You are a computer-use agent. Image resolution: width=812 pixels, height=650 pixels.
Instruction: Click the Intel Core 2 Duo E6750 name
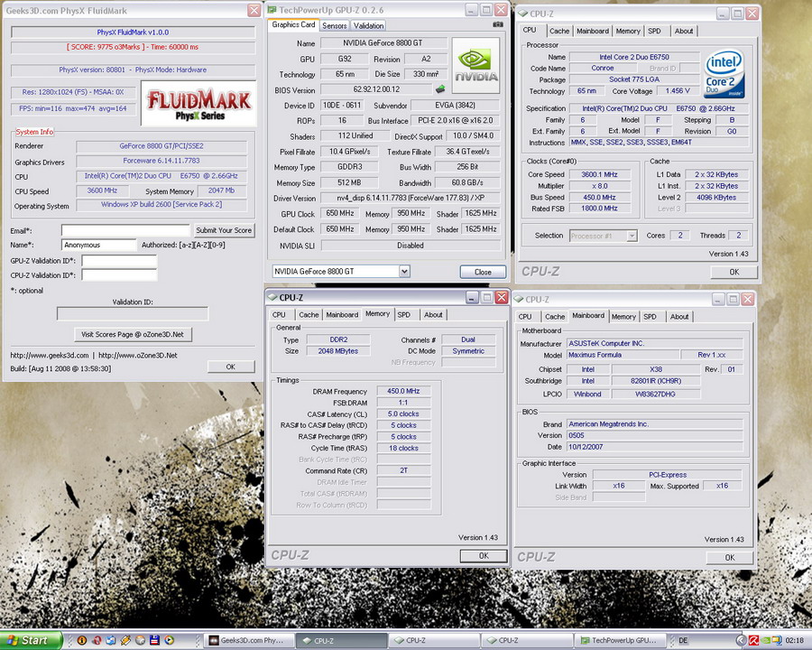click(634, 57)
